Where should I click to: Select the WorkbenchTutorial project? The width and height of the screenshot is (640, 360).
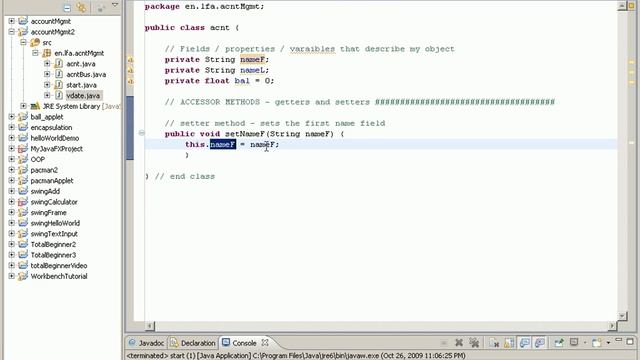click(59, 276)
